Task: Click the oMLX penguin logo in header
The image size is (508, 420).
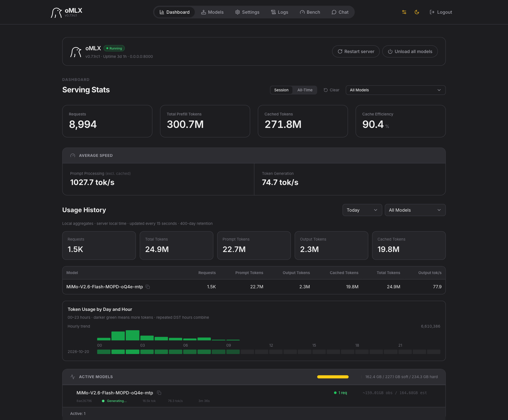Action: tap(56, 12)
